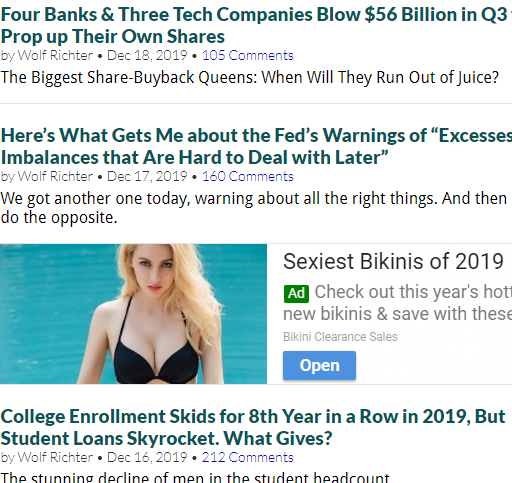Screen dimensions: 512x483
Task: Click the bikini ad image thumbnail
Action: click(133, 314)
